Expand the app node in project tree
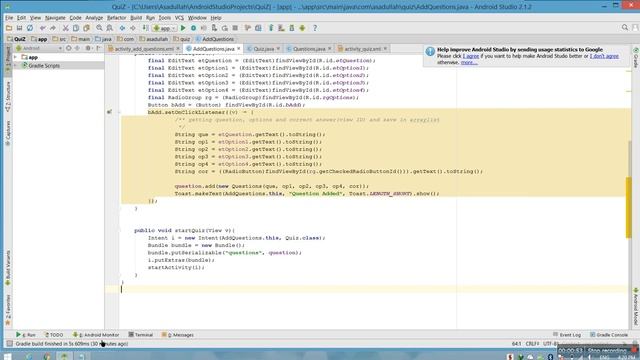This screenshot has height=360, width=640. pyautogui.click(x=16, y=58)
